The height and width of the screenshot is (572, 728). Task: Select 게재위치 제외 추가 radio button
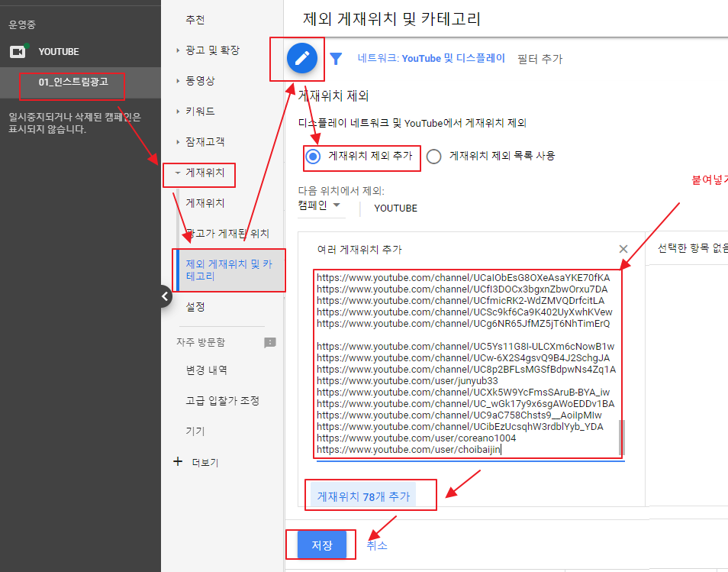pyautogui.click(x=313, y=156)
